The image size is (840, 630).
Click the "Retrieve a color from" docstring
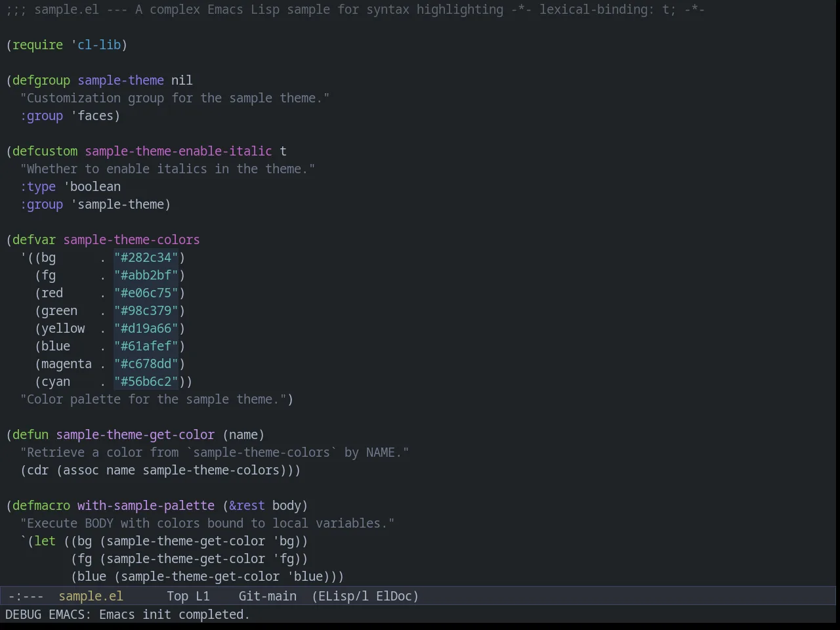[215, 452]
